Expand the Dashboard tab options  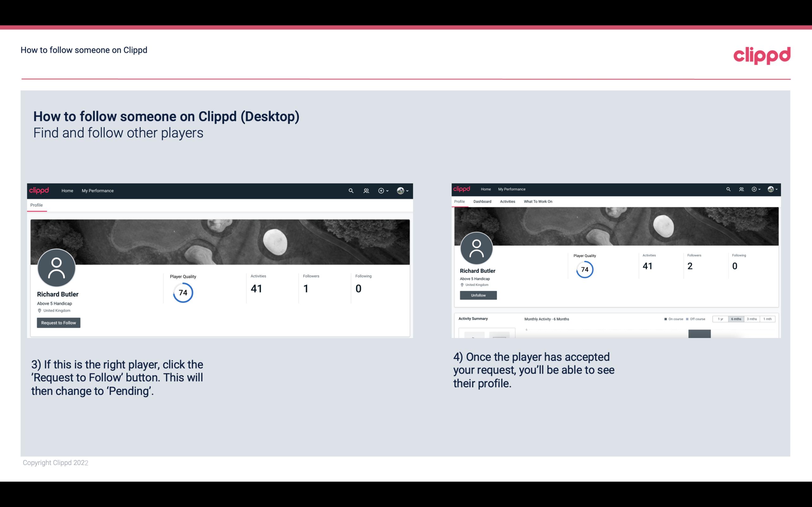click(x=482, y=201)
